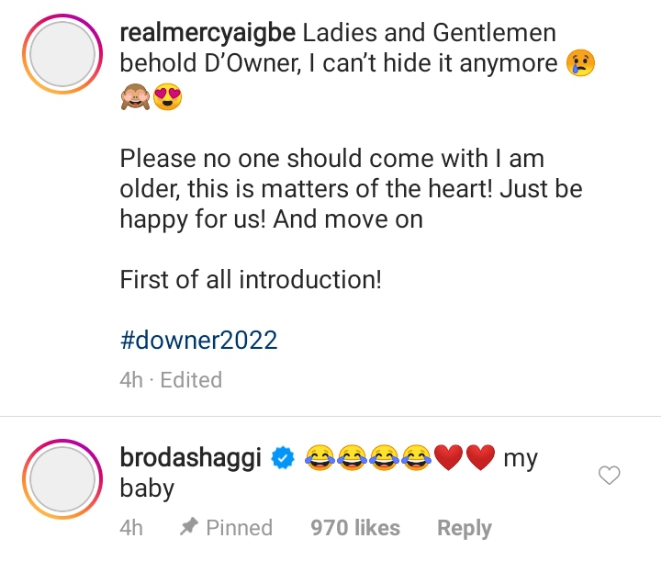Click the blue verified badge

pyautogui.click(x=283, y=459)
